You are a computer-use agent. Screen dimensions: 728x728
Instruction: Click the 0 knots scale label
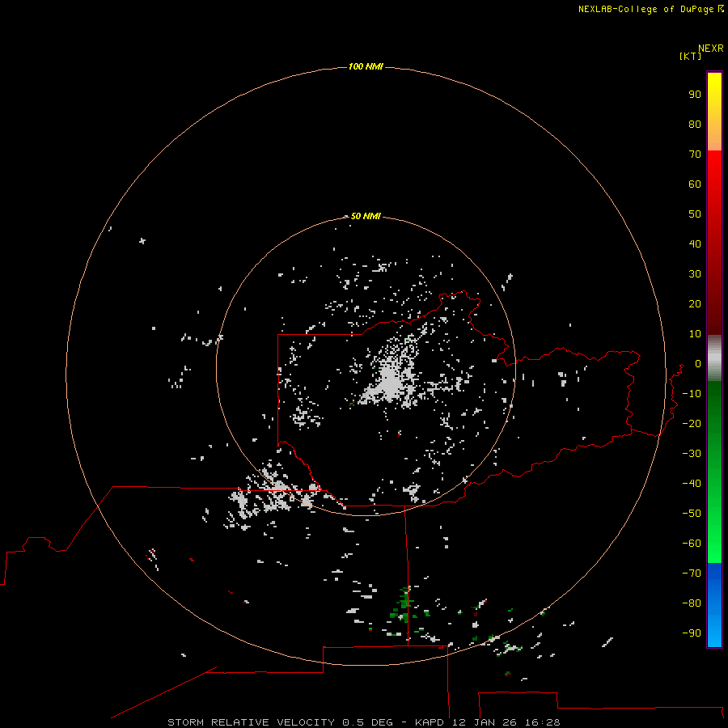[x=698, y=364]
